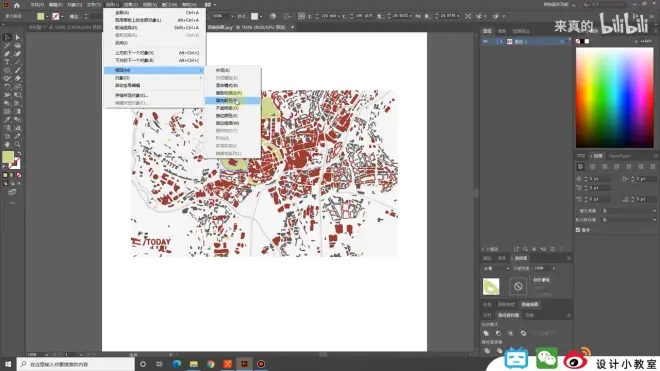
Task: Click the white swatch above color spectrum
Action: coord(587,41)
